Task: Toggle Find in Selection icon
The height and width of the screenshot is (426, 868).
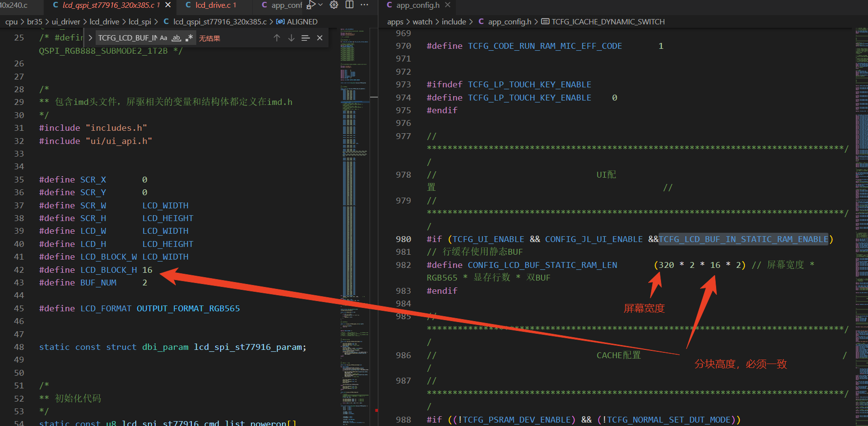Action: pyautogui.click(x=306, y=38)
